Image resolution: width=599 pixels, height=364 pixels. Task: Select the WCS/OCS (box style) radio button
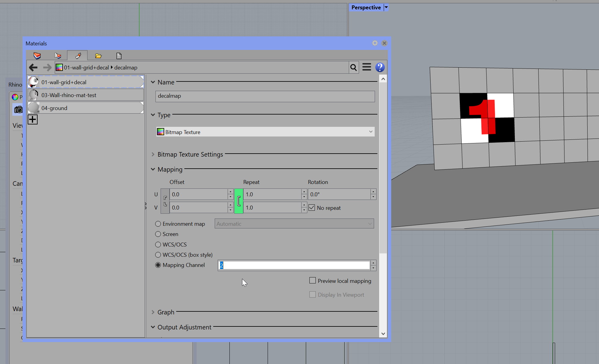158,255
